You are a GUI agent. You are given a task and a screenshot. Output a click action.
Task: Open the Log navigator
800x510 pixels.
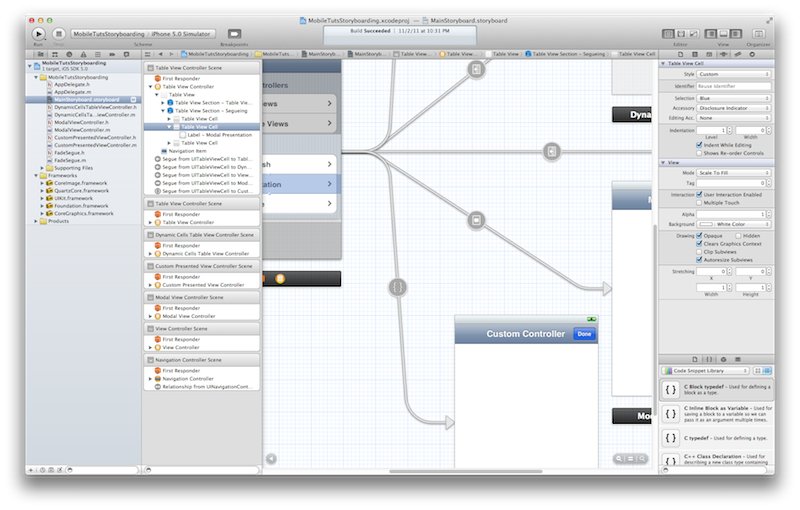(126, 54)
